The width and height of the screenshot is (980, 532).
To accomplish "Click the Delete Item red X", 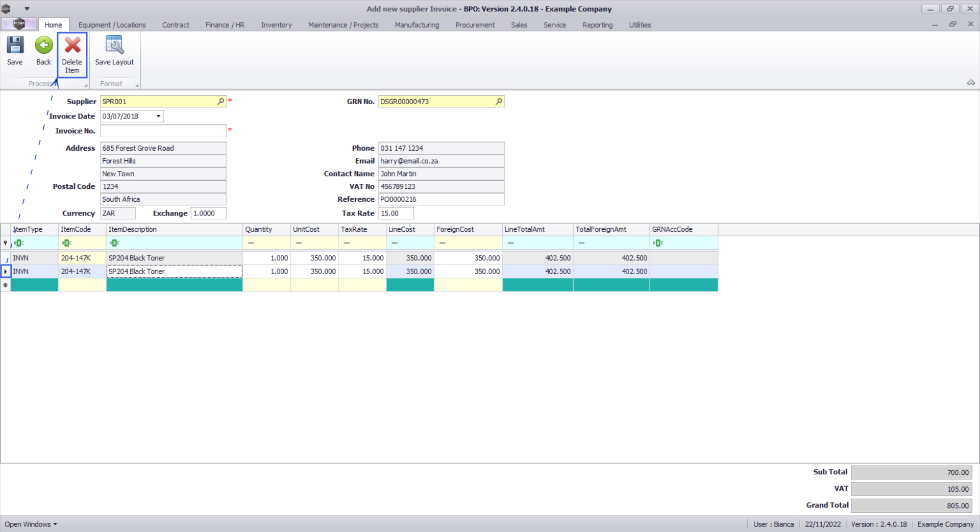I will tap(72, 45).
